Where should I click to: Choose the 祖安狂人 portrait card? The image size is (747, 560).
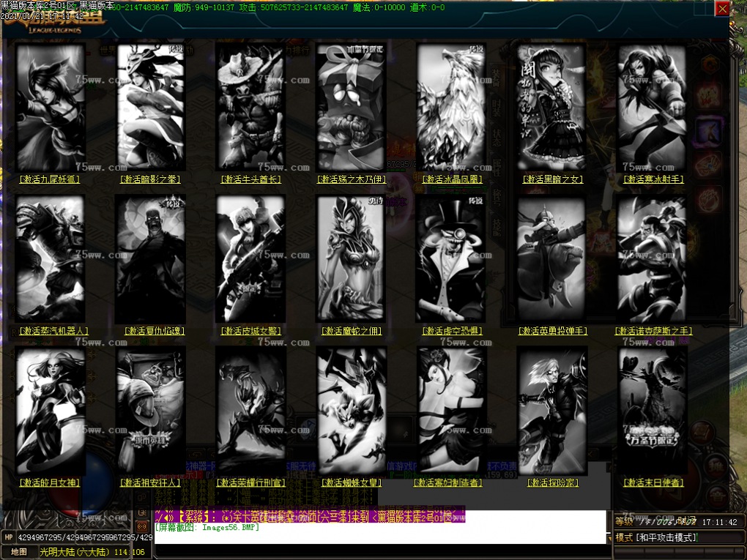click(151, 411)
